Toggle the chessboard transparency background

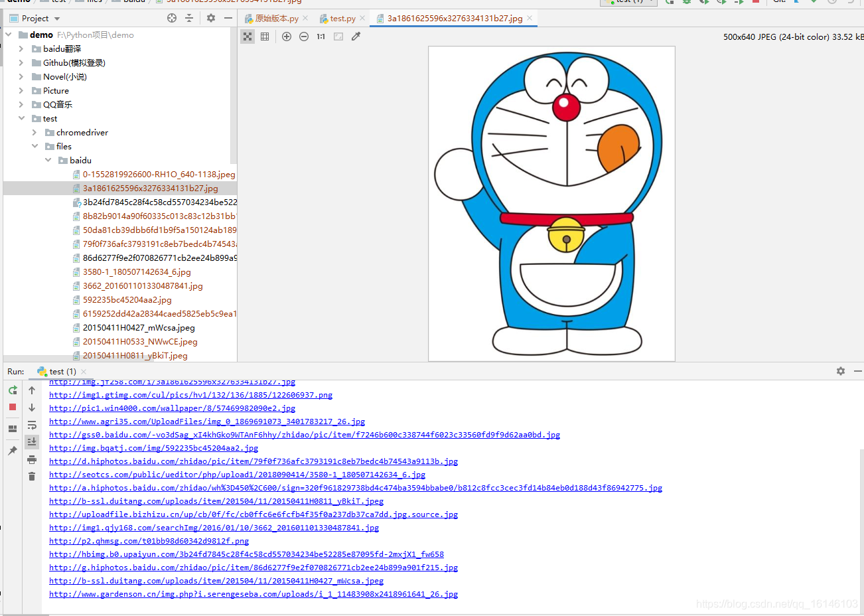click(248, 37)
